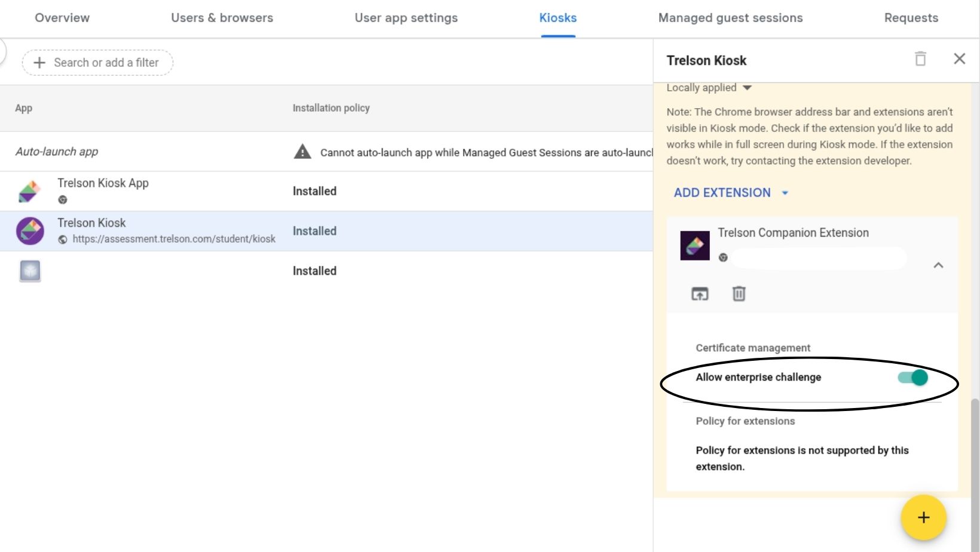Open the assessment.trelson.com kiosk URL text

[174, 239]
